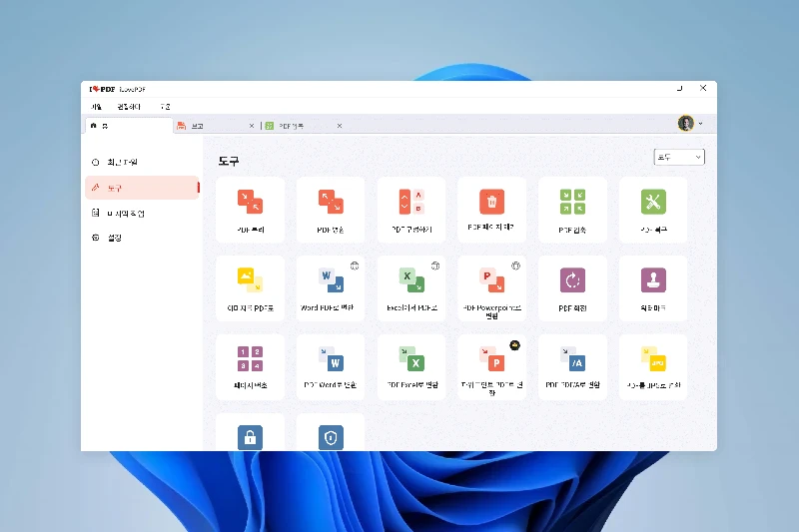Maximize the iLovePDF window

(679, 88)
